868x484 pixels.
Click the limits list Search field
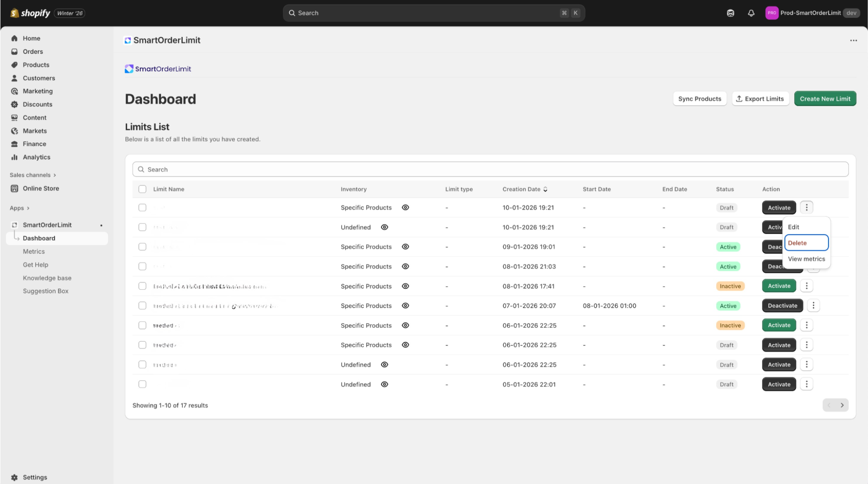(x=490, y=170)
